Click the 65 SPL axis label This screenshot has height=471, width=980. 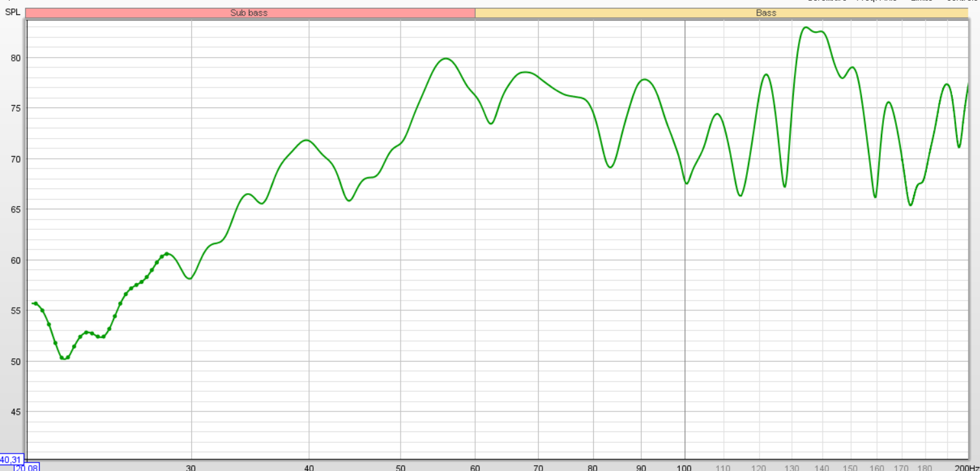[16, 209]
